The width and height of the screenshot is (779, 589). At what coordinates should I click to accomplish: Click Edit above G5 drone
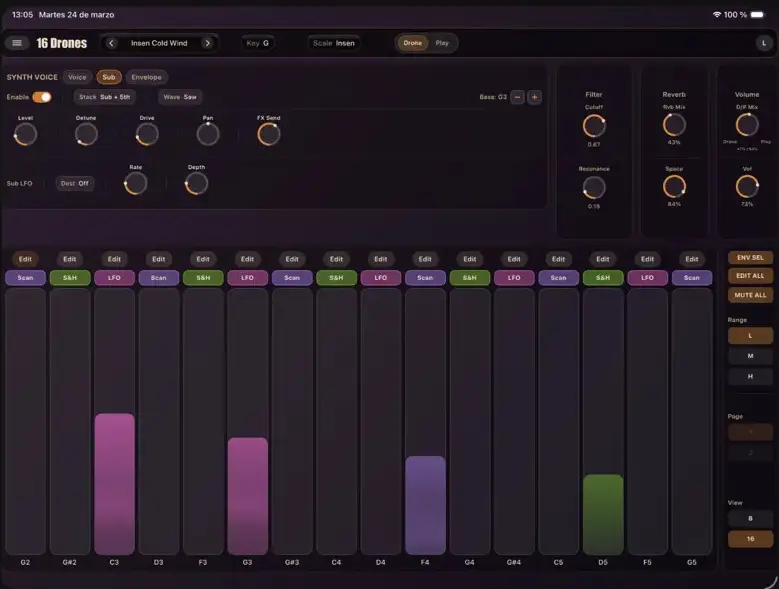(692, 259)
